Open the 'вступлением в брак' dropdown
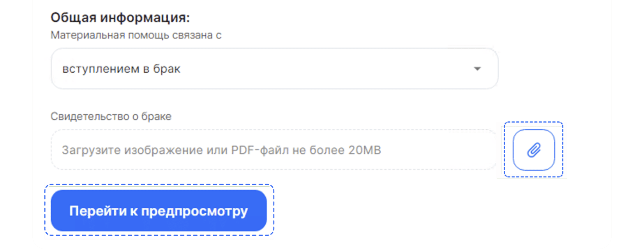The width and height of the screenshot is (644, 249). point(275,68)
